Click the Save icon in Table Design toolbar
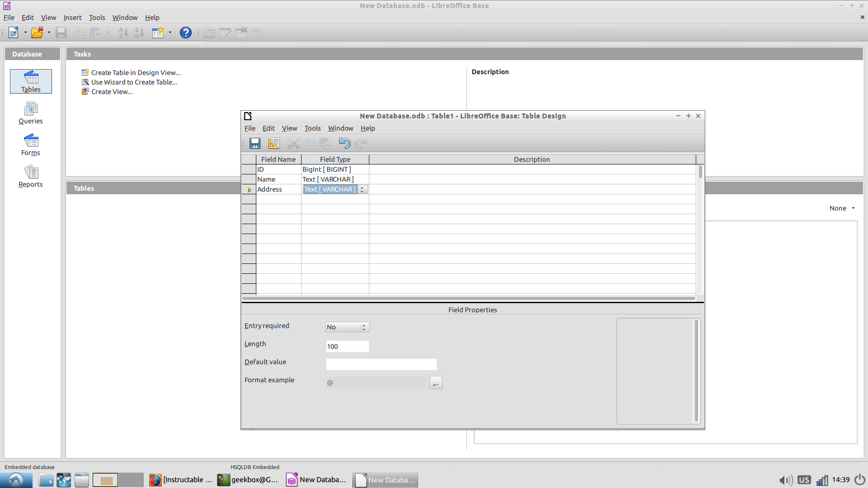This screenshot has width=868, height=488. click(255, 144)
